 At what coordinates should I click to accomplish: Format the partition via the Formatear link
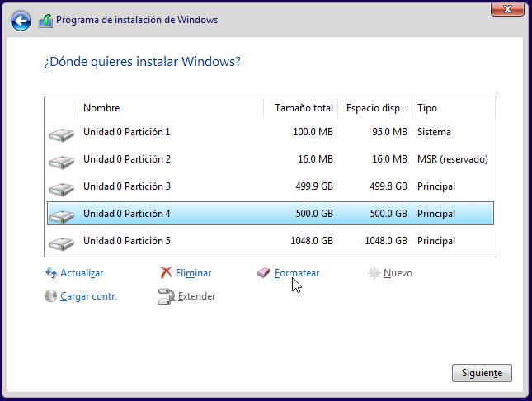point(297,273)
